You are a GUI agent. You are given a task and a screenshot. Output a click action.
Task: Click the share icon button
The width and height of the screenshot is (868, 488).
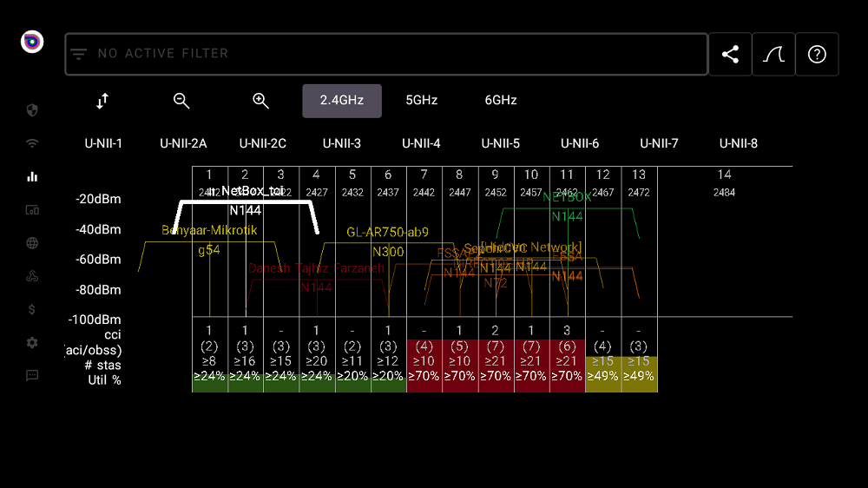[730, 55]
